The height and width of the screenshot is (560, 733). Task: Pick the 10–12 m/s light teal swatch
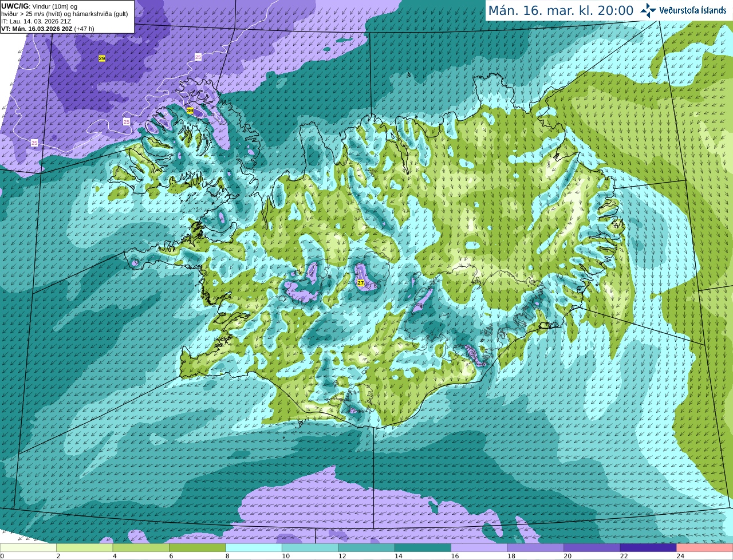point(310,548)
